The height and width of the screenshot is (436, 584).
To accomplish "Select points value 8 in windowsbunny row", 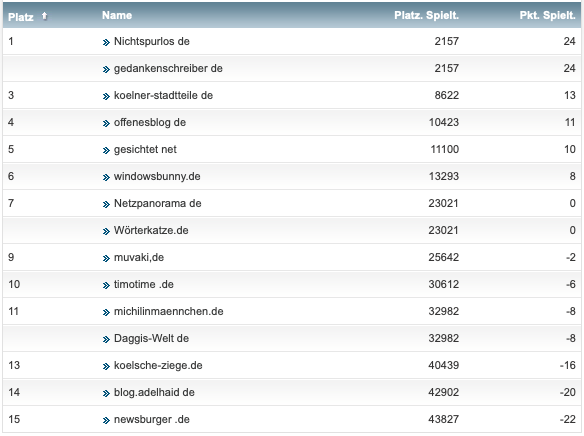I will point(573,176).
